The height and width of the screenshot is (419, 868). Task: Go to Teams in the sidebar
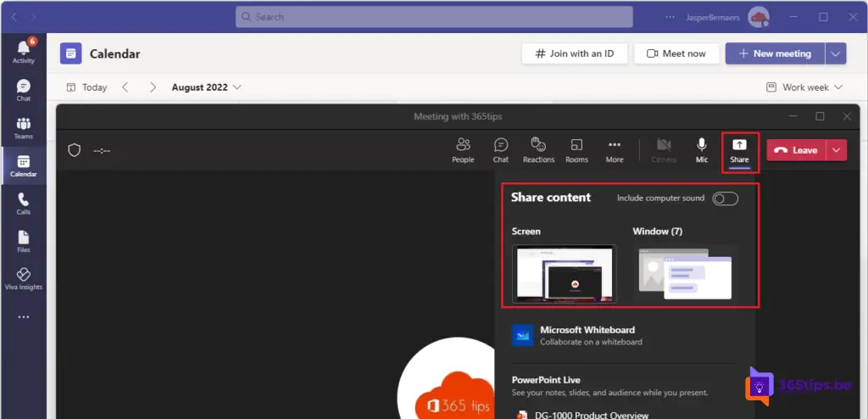click(23, 127)
